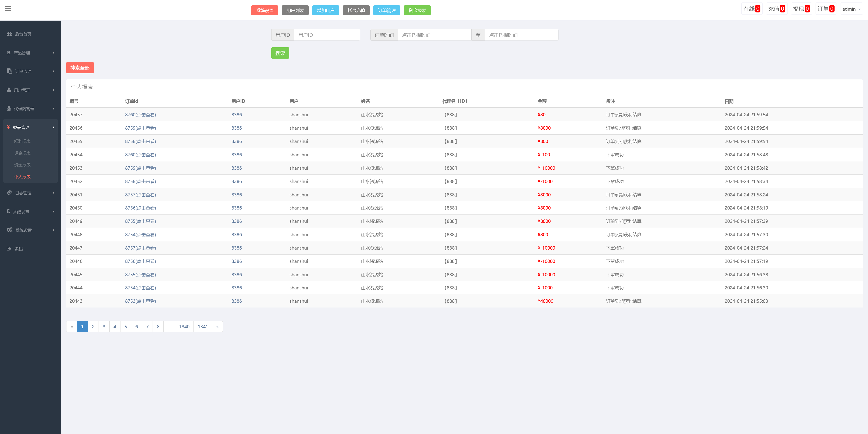Open order 8760(点击查看) in row 20457

pyautogui.click(x=141, y=115)
